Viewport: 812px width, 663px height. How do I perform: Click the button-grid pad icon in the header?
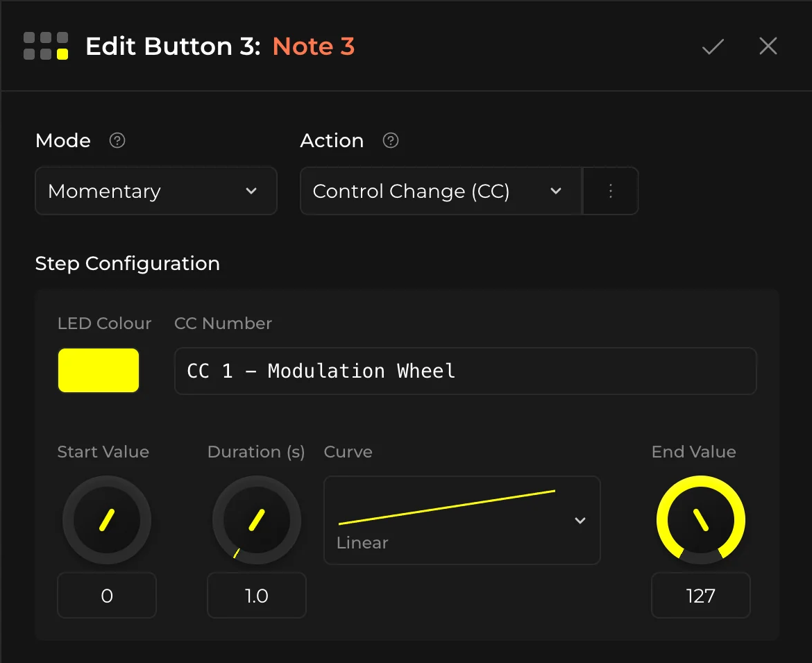pyautogui.click(x=45, y=46)
